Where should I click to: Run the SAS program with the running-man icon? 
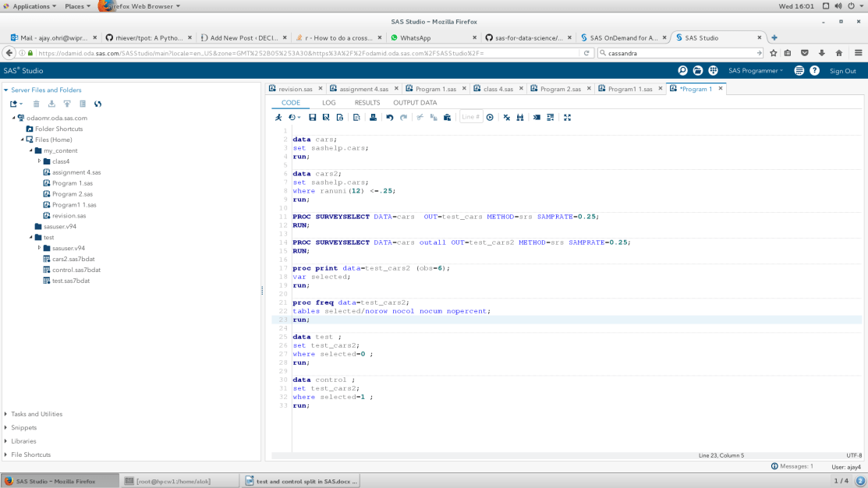(x=278, y=118)
